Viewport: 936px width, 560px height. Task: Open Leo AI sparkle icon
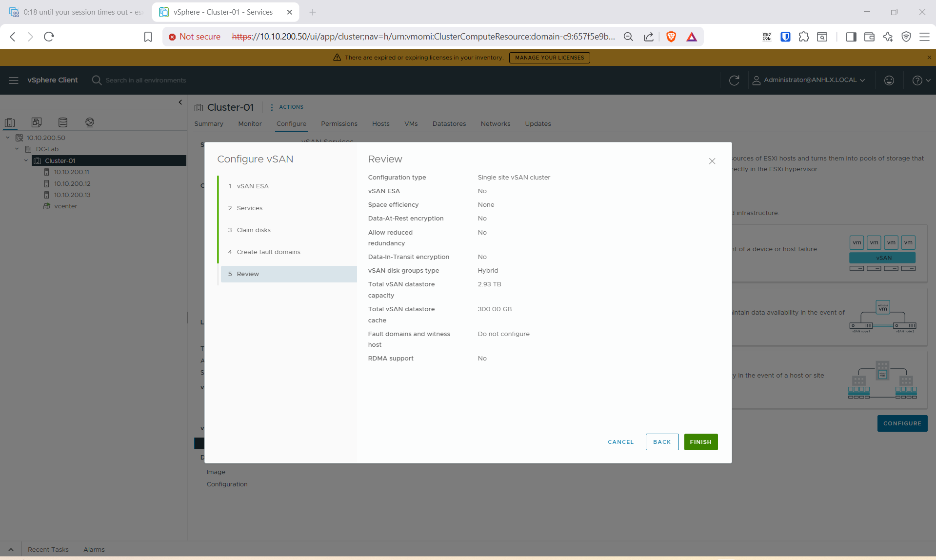[888, 37]
